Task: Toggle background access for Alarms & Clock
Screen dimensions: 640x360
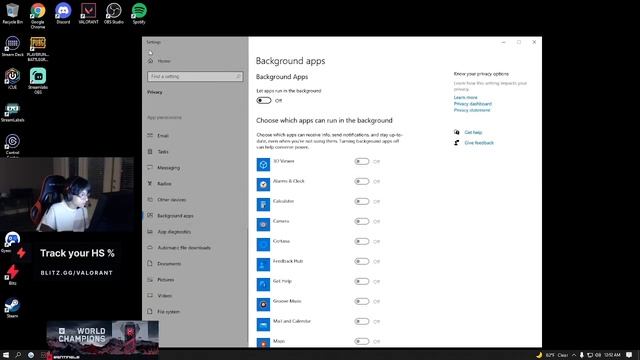Action: tap(362, 182)
